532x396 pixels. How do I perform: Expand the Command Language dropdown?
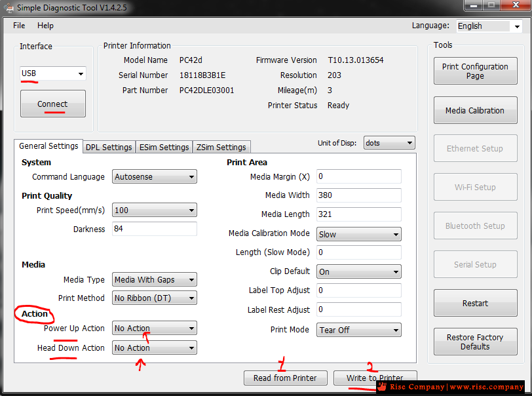tap(155, 176)
